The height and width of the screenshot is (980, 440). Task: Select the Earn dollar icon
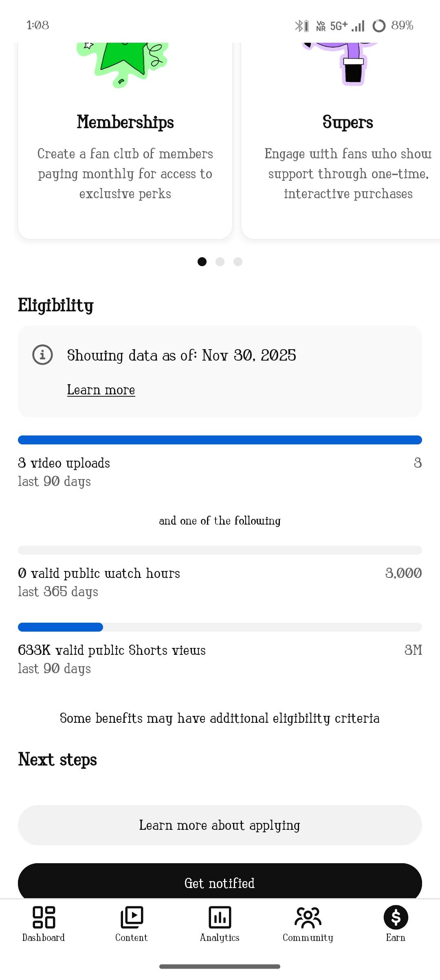[396, 918]
